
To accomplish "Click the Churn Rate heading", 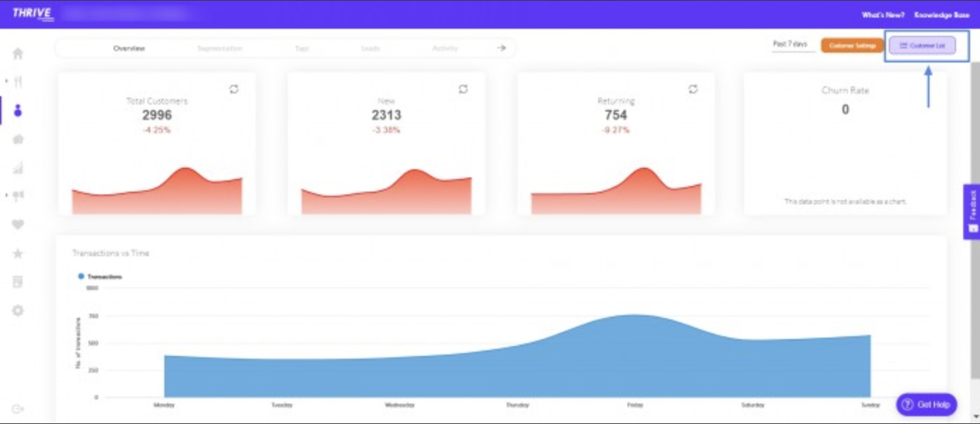I will [845, 91].
